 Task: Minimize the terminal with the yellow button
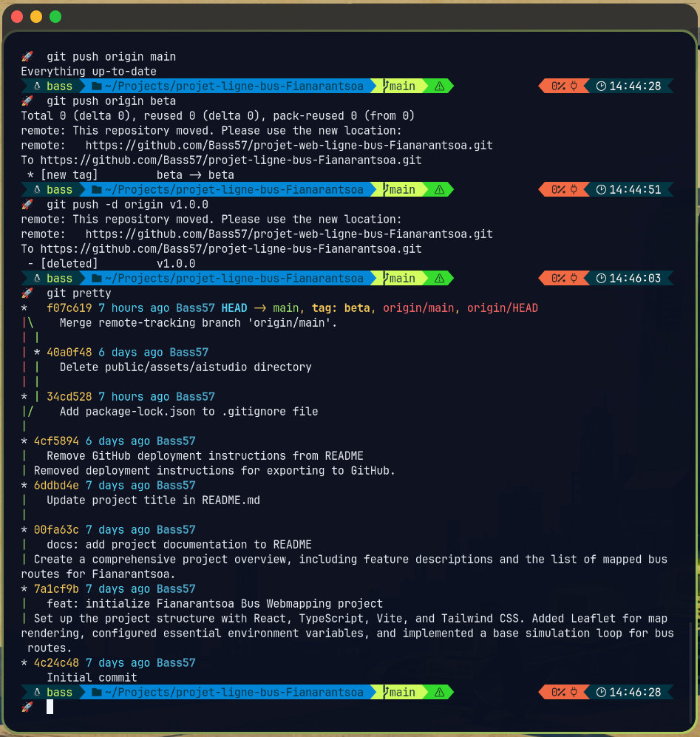[x=36, y=17]
